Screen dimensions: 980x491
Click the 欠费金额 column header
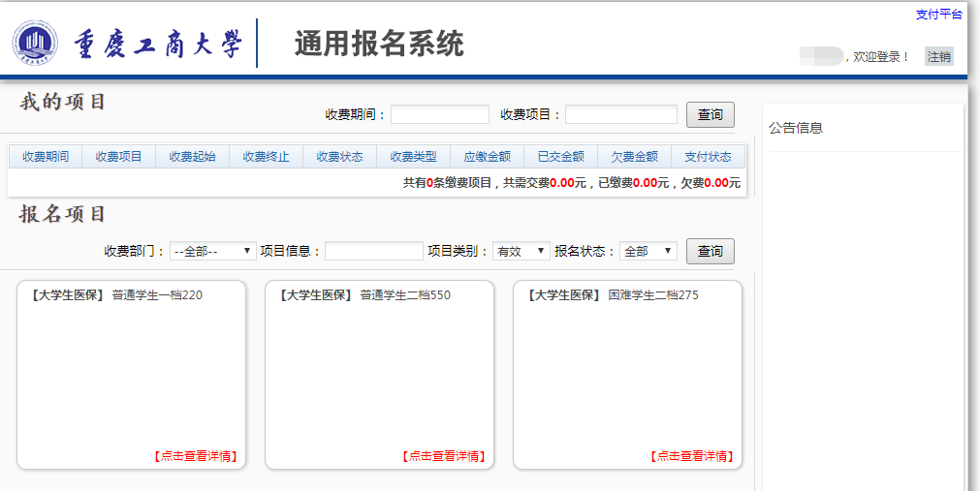tap(634, 157)
